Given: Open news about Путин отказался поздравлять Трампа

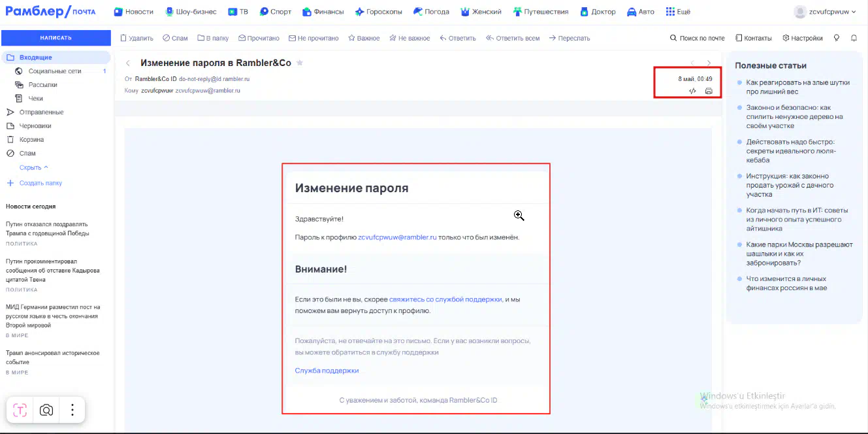Looking at the screenshot, I should click(x=48, y=229).
